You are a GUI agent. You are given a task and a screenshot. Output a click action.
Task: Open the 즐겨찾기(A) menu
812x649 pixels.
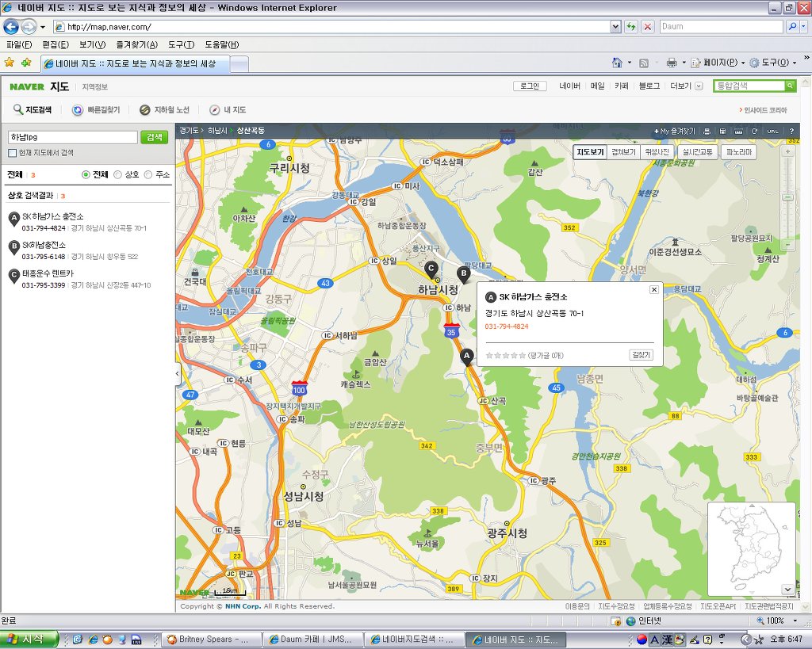point(136,44)
